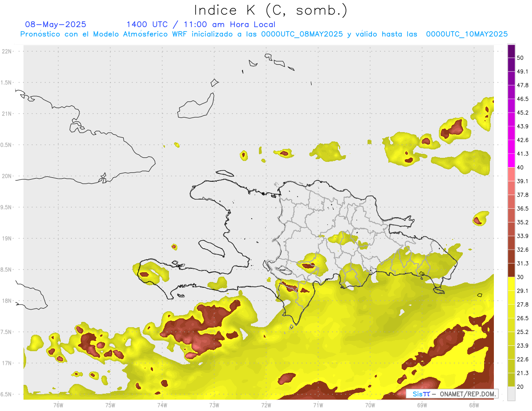Pick the bright yellow colorbar segment between 29.1 and 30
The height and width of the screenshot is (411, 532).
[511, 284]
